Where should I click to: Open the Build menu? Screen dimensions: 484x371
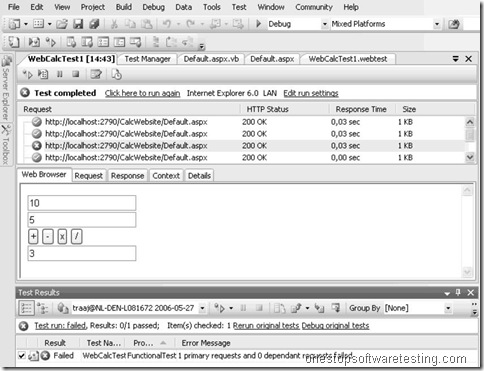tap(124, 7)
